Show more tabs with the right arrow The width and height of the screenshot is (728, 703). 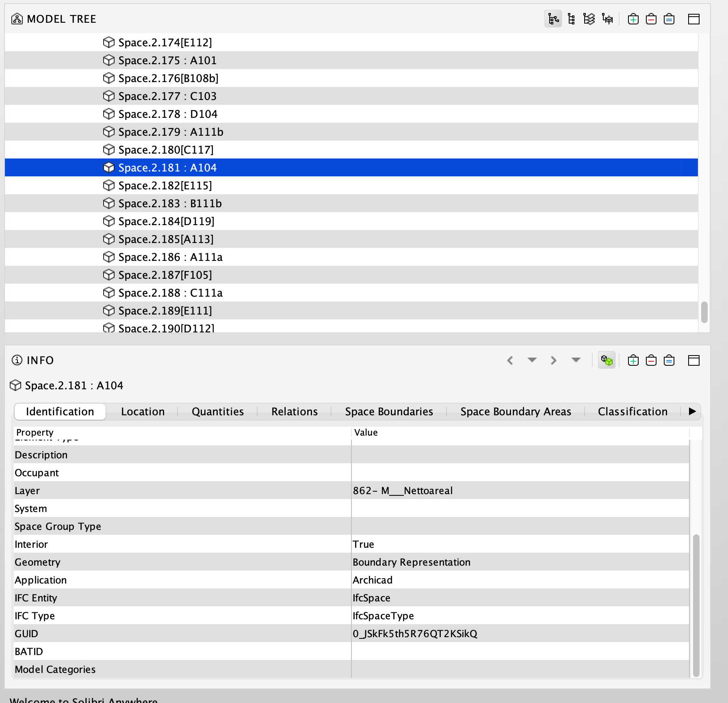[692, 411]
